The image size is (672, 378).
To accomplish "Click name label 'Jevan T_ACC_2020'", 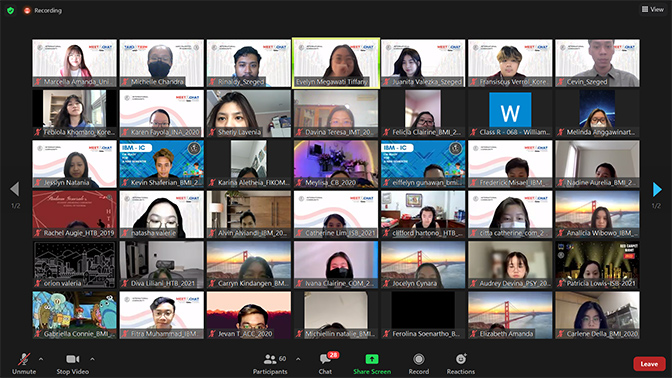I will tap(245, 334).
